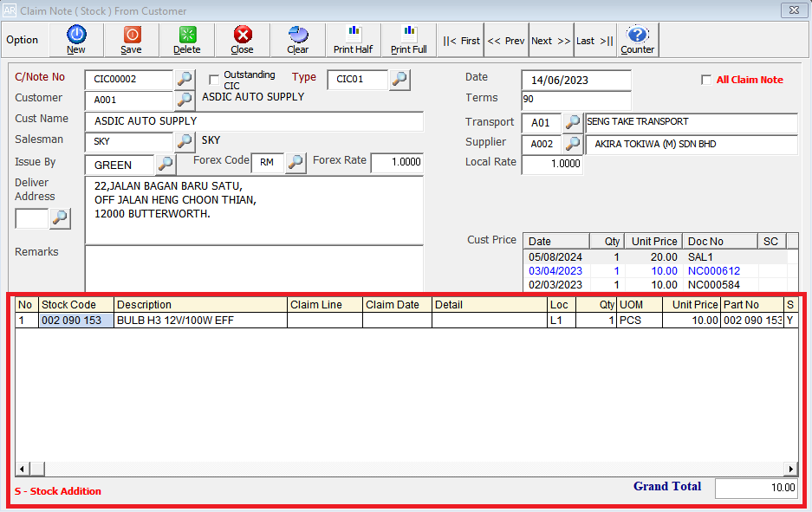Click the grid Unit Price column header
The image size is (812, 512).
click(x=692, y=305)
